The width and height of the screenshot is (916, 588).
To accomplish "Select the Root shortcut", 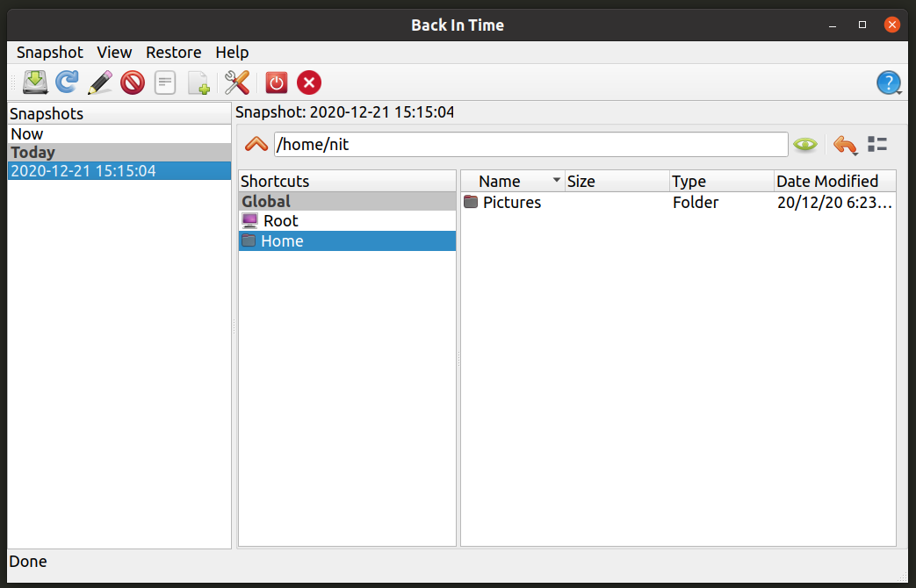I will tap(347, 220).
